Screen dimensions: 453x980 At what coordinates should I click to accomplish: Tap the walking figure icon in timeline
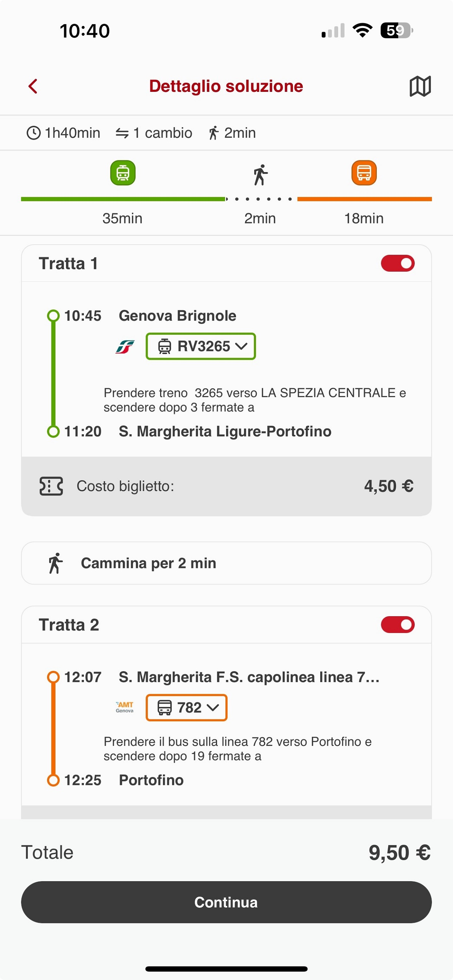coord(260,175)
